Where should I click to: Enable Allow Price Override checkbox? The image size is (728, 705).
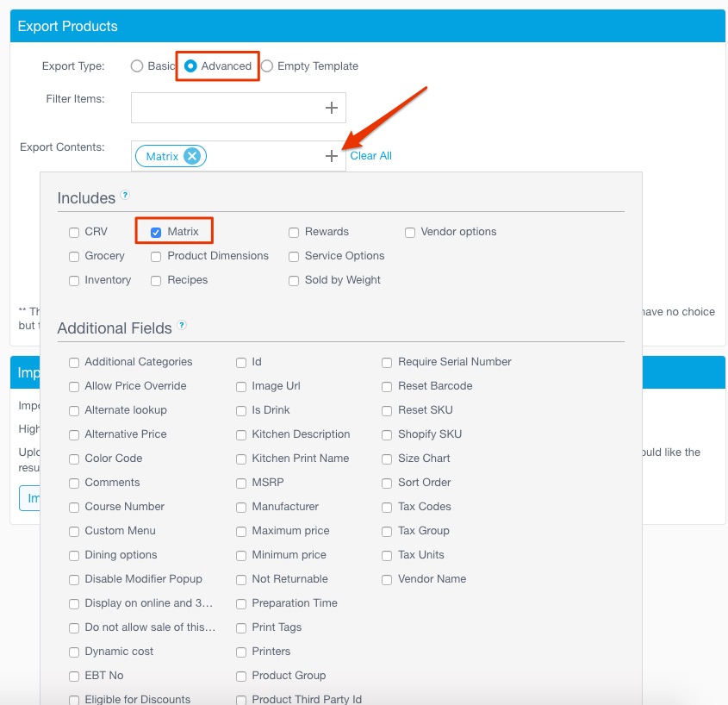(x=74, y=386)
